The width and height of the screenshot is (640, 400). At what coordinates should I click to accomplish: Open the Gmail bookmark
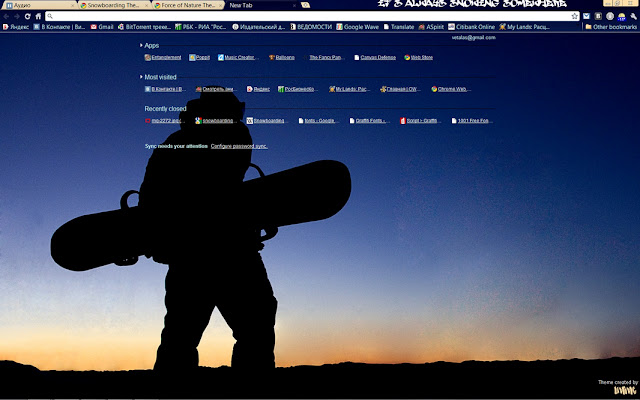click(102, 27)
